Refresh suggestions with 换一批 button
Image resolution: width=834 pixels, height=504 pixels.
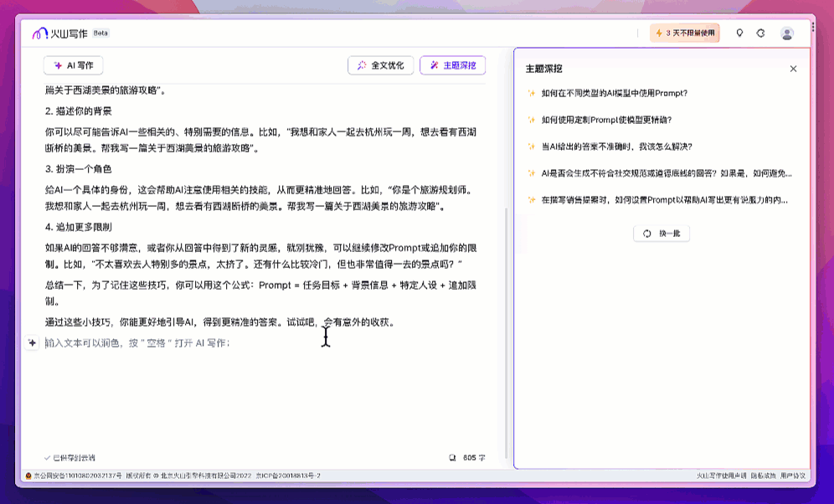pyautogui.click(x=662, y=234)
